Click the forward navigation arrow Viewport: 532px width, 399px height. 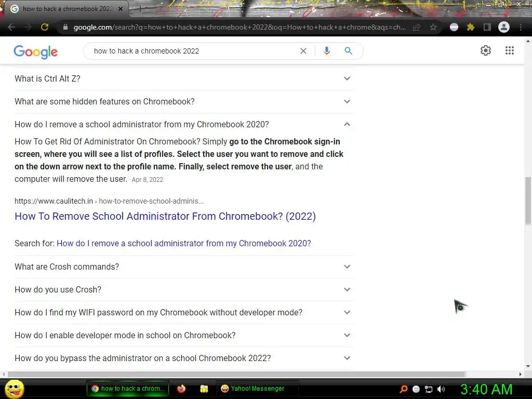pyautogui.click(x=28, y=27)
